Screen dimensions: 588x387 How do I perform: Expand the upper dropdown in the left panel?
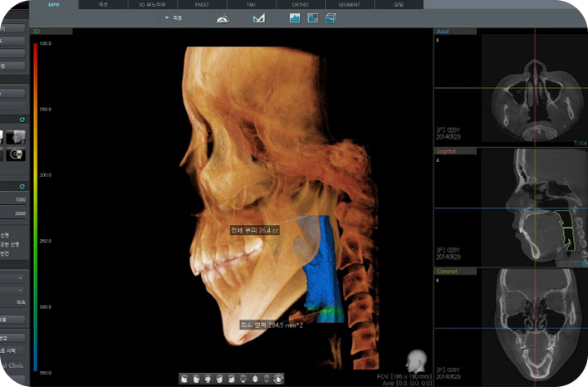13,278
